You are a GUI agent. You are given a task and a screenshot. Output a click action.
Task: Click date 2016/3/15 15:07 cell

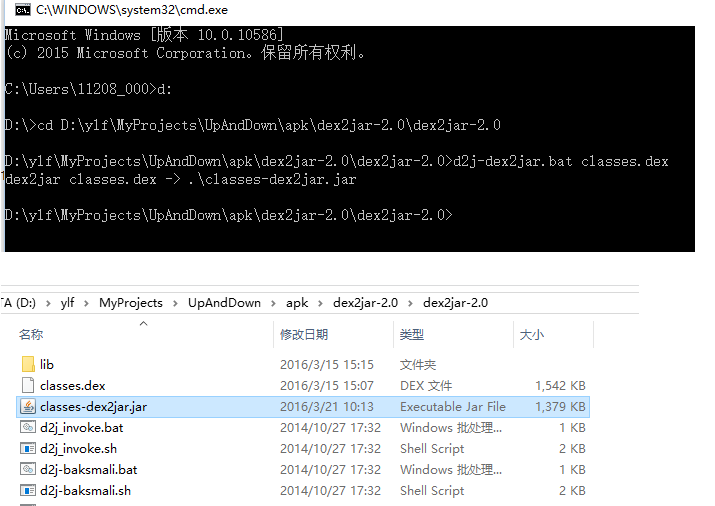(326, 386)
